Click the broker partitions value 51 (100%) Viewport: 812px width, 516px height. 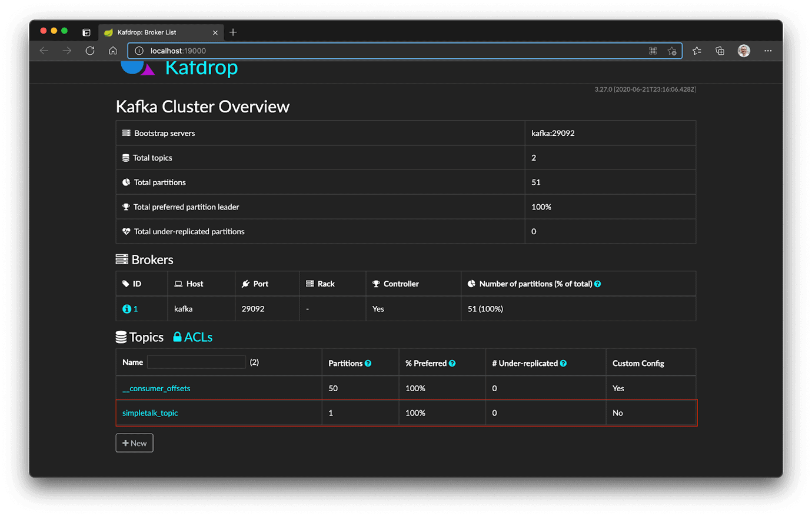(485, 309)
